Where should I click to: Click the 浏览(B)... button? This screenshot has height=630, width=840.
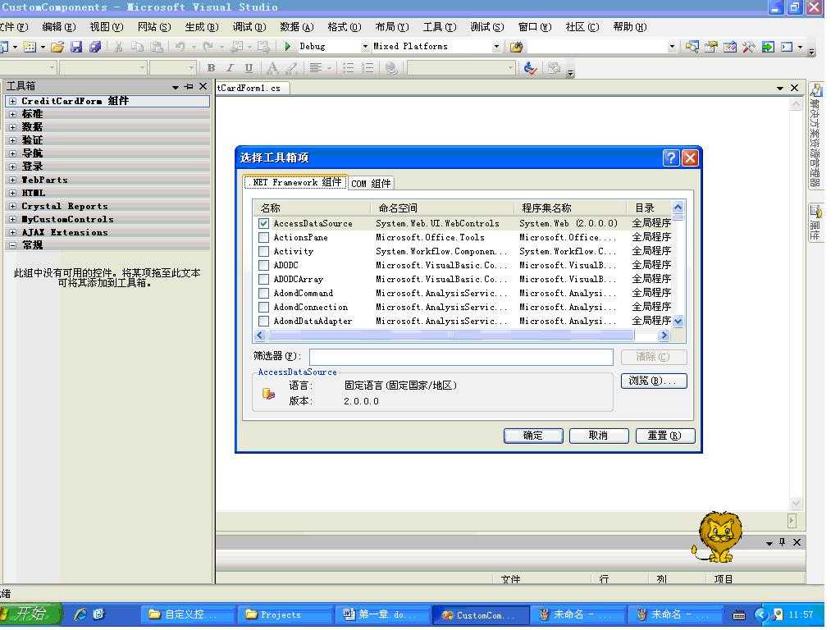pos(654,381)
